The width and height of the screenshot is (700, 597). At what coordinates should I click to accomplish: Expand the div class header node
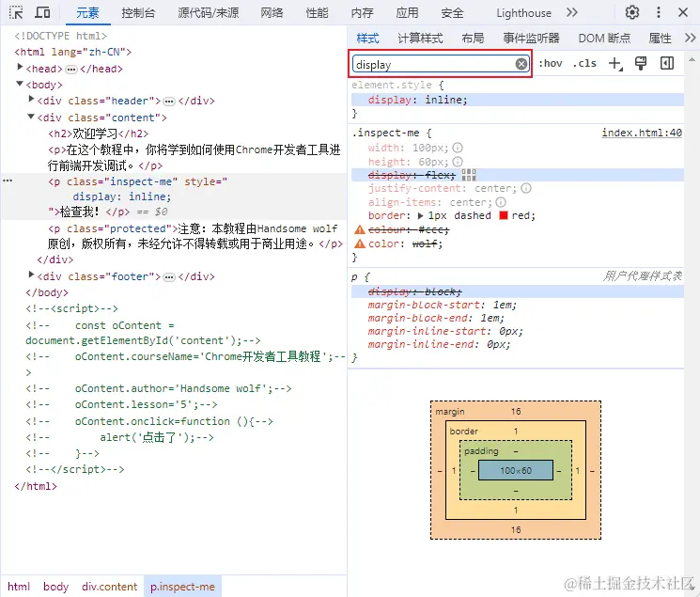(31, 100)
